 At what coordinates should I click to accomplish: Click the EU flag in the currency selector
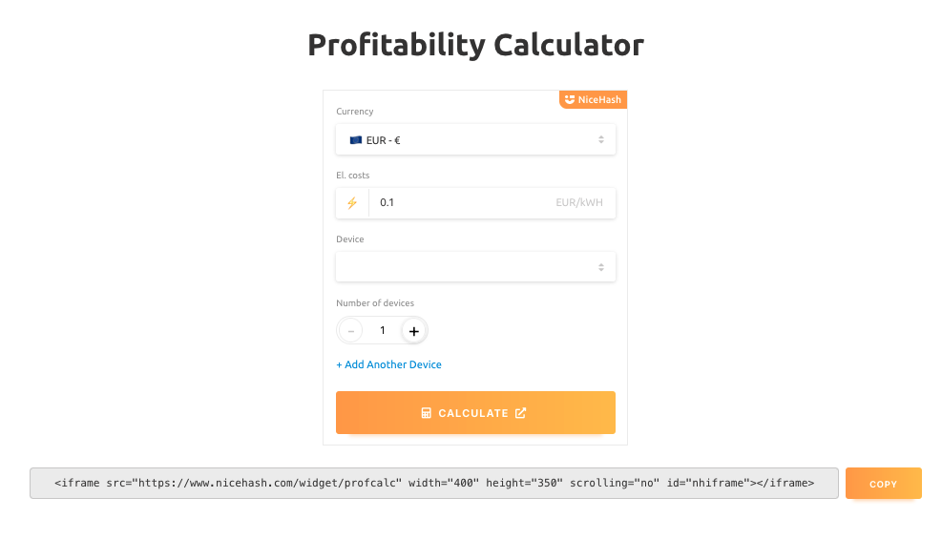coord(355,139)
